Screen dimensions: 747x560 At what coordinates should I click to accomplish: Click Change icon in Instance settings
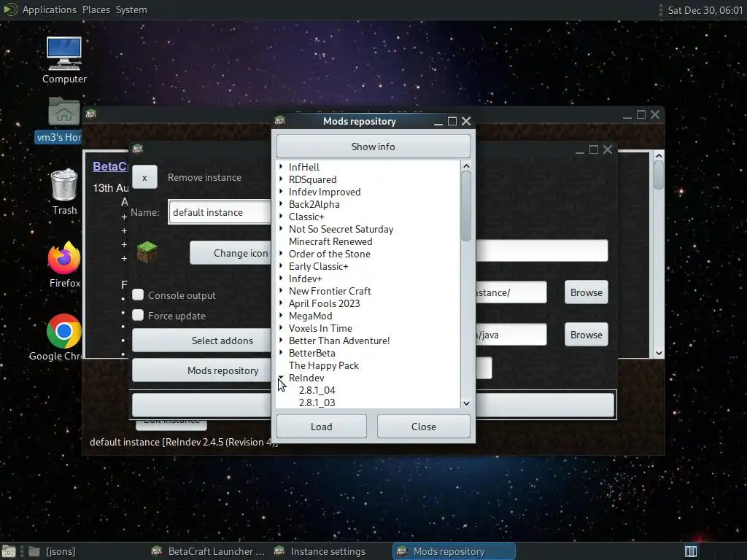pyautogui.click(x=231, y=253)
